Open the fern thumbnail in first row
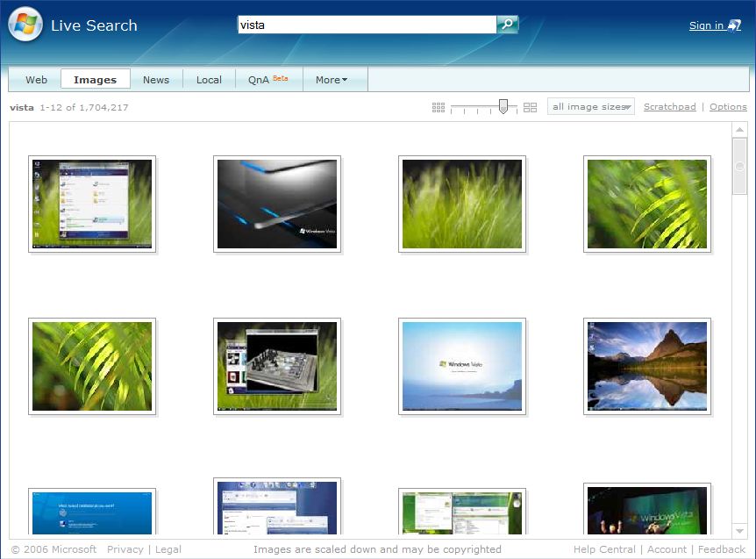 pos(647,204)
